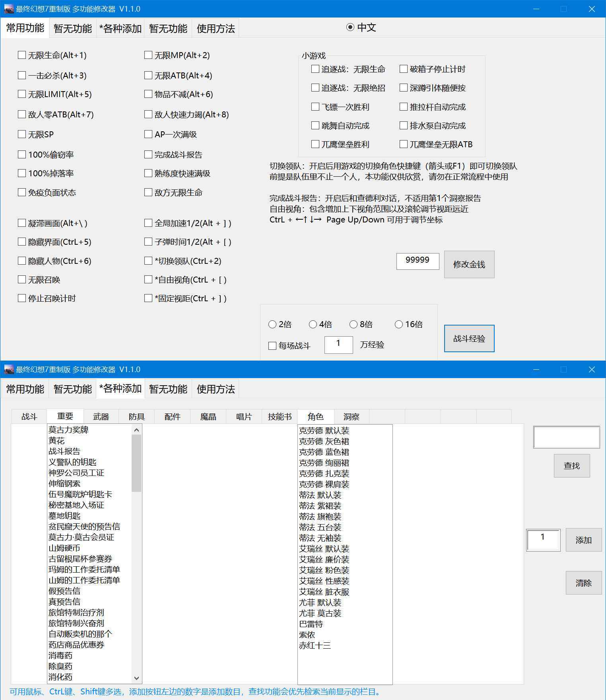
Task: Toggle the 一击必杀(Alt+3) option
Action: pyautogui.click(x=22, y=75)
